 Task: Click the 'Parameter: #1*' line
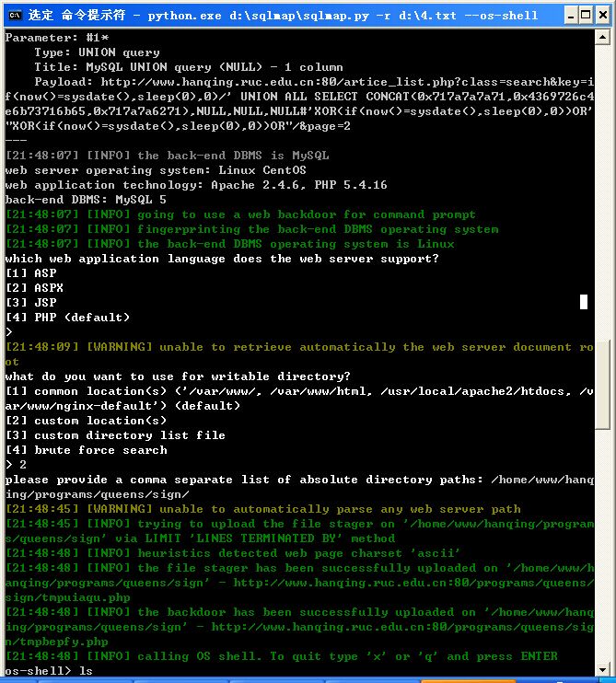point(57,38)
